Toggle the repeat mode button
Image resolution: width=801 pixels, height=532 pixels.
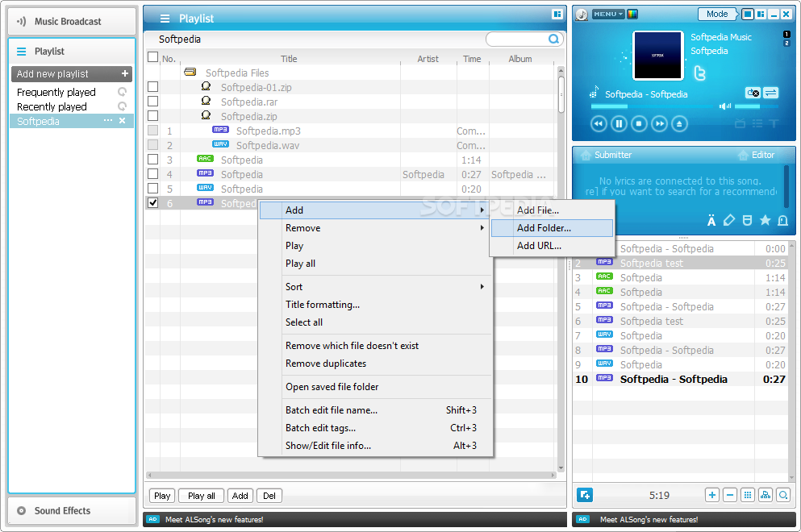pos(753,93)
